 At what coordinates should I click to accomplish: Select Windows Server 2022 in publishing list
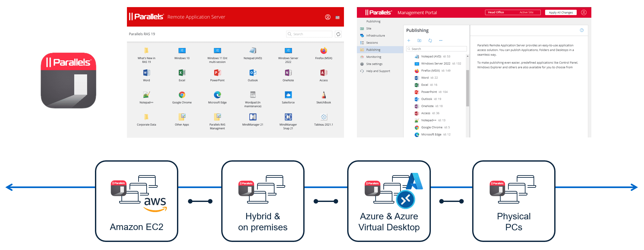coord(435,64)
